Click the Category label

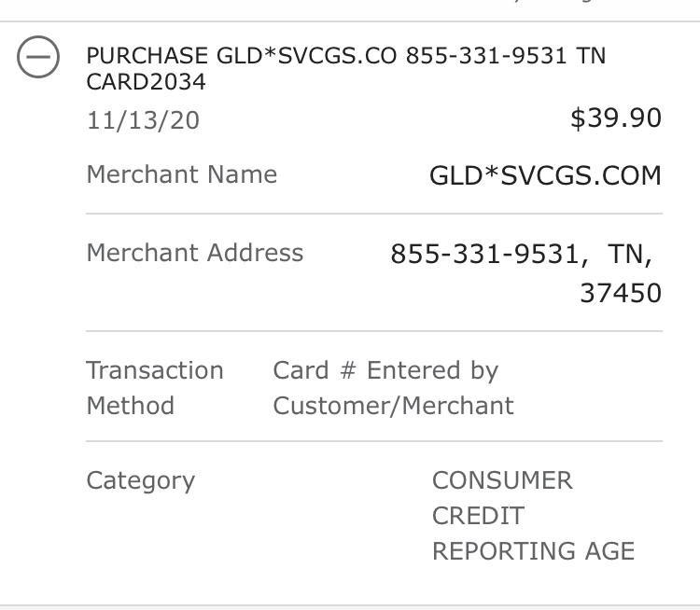(141, 481)
